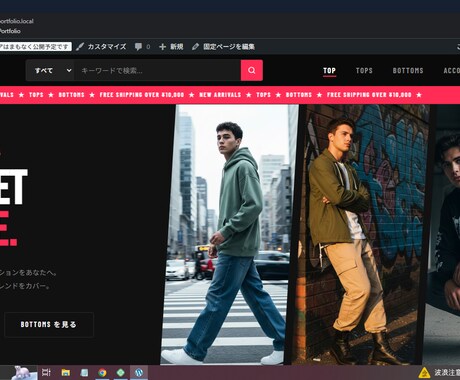Click NEW ARRIVALS in the pink ticker
This screenshot has height=380, width=460.
pos(220,95)
